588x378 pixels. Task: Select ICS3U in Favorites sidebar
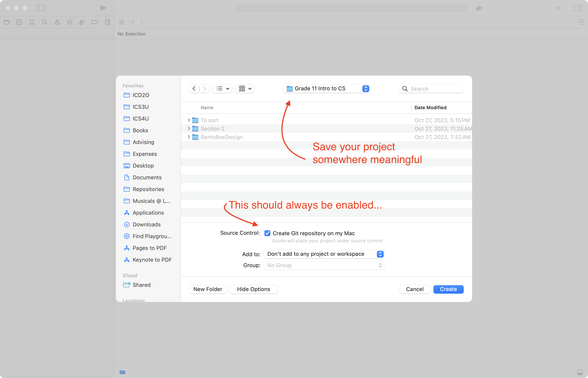click(140, 107)
